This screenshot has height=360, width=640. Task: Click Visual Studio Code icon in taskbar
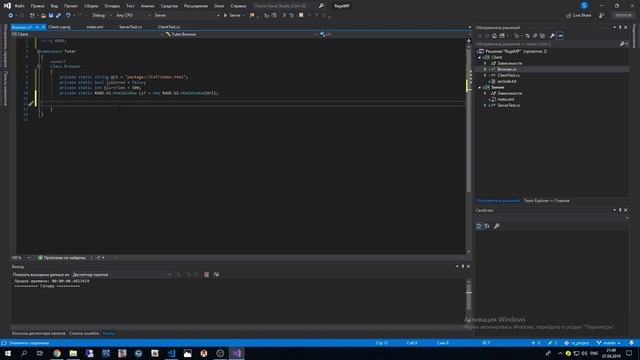171,353
